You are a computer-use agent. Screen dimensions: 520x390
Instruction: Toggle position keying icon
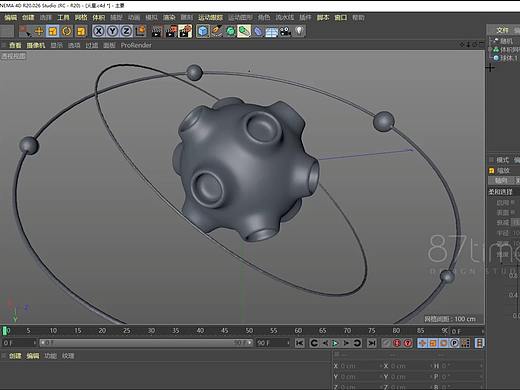422,343
